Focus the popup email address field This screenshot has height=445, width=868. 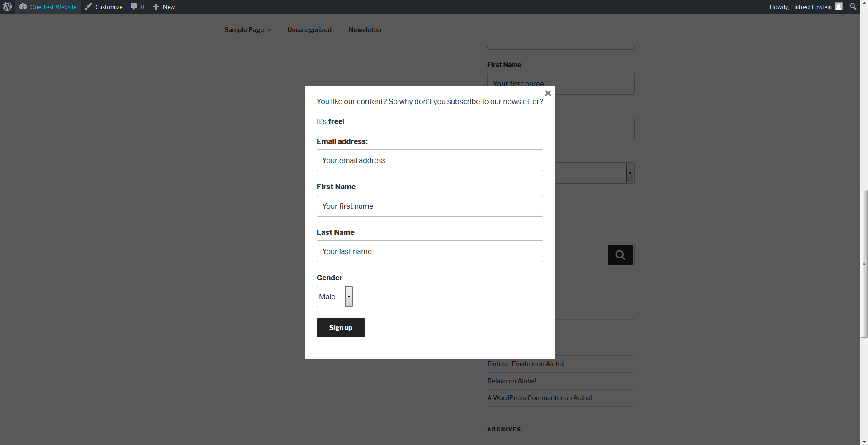(430, 160)
